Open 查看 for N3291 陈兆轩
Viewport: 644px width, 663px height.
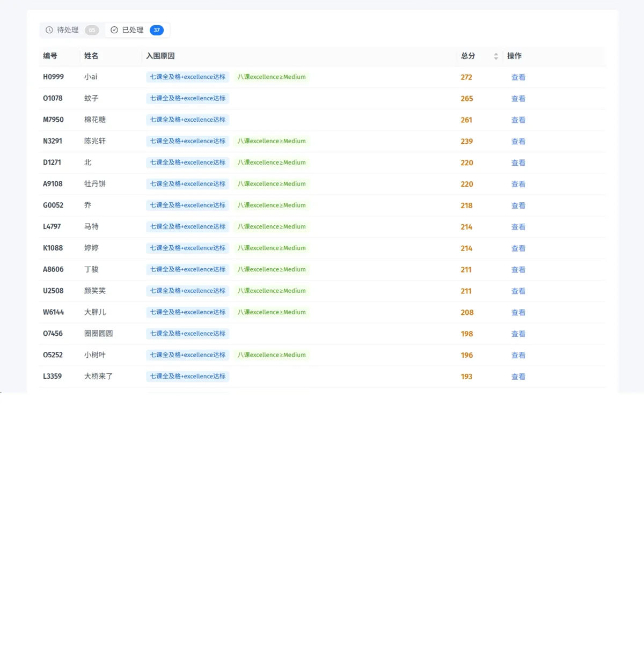pyautogui.click(x=518, y=142)
